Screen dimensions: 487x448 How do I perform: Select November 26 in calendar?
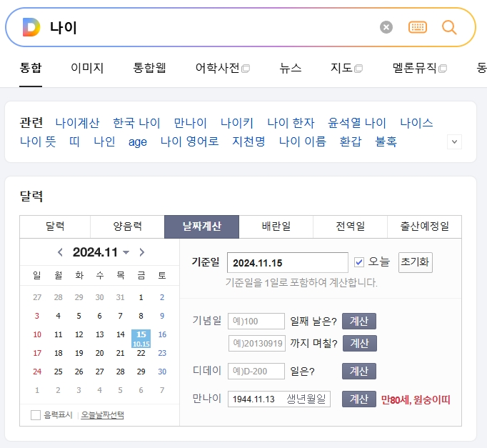[79, 372]
